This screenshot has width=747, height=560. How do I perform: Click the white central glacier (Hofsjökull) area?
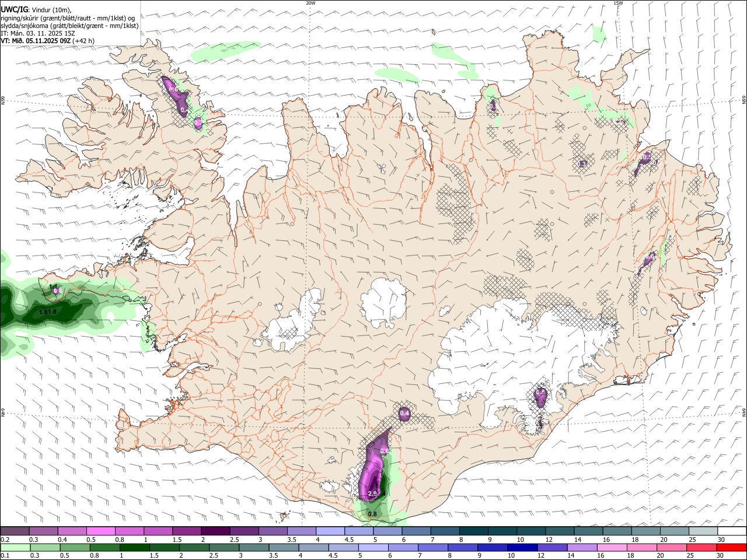pyautogui.click(x=383, y=302)
